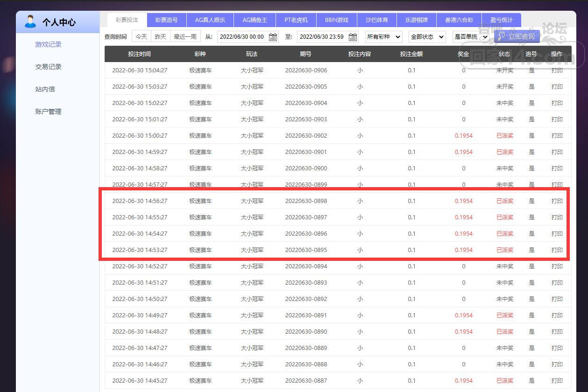The width and height of the screenshot is (588, 392).
Task: Select the 昨天 quick time filter
Action: (160, 36)
